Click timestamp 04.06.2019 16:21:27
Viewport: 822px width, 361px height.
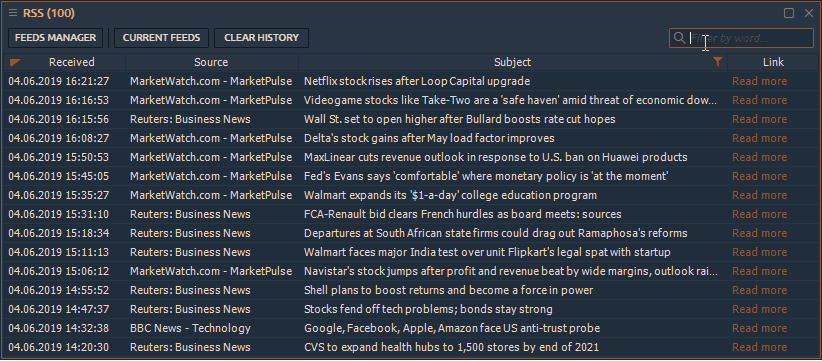[x=59, y=81]
